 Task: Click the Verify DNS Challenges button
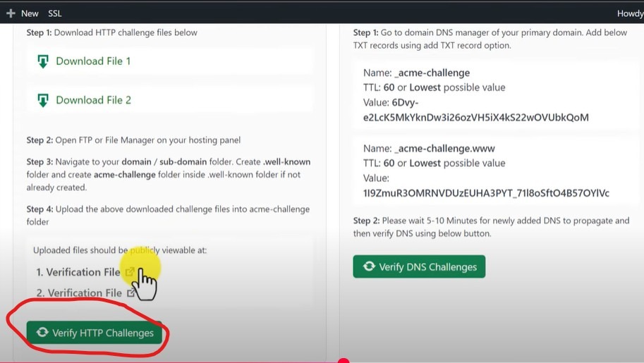[x=419, y=267]
